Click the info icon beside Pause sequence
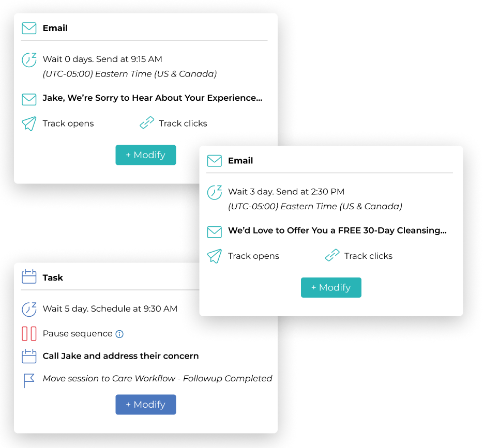 (x=118, y=334)
